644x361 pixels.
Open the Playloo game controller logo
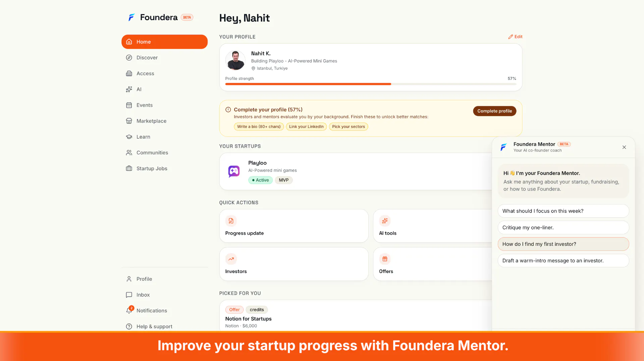pos(234,171)
